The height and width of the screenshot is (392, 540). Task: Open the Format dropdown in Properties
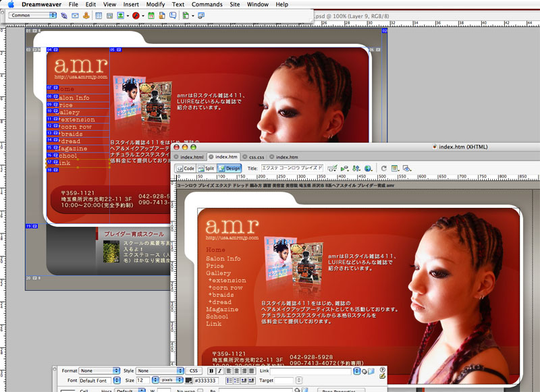(x=99, y=370)
